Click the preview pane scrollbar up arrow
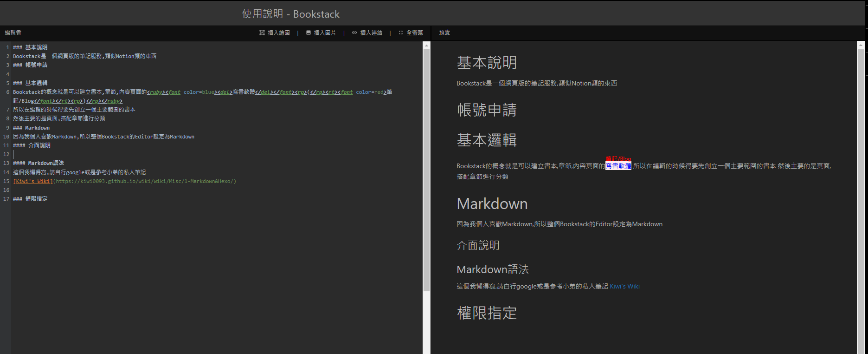This screenshot has width=868, height=354. (861, 46)
